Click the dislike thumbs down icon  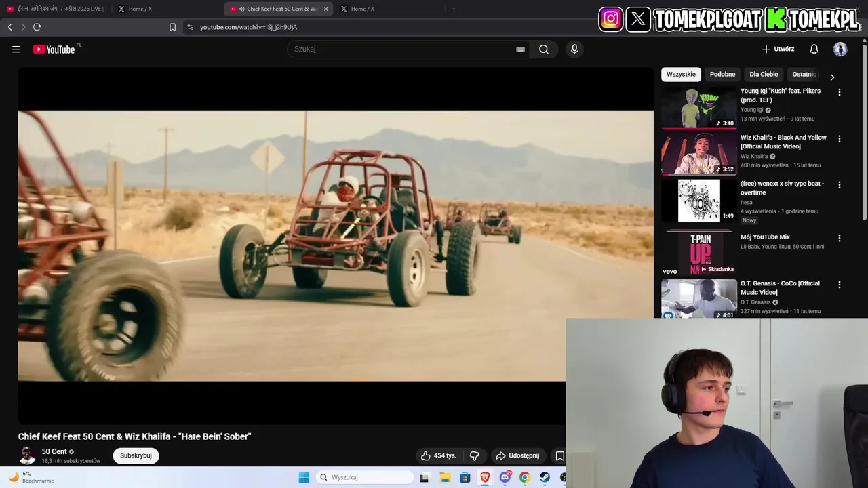[x=475, y=455]
